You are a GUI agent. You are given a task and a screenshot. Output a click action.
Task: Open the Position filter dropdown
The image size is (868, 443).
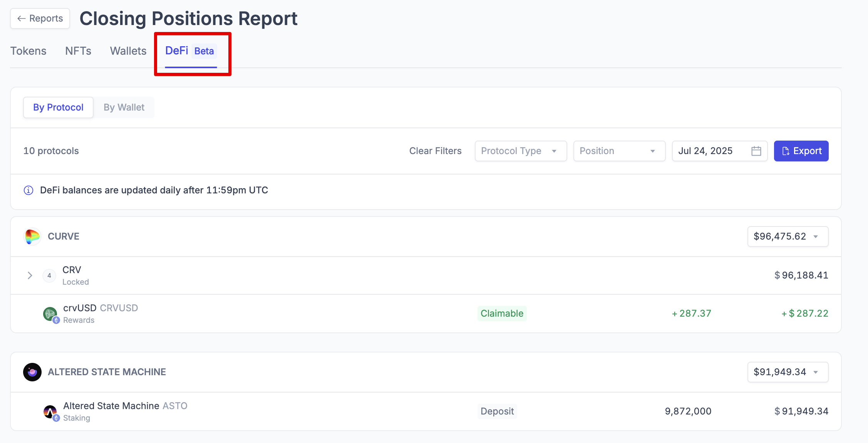pos(619,151)
